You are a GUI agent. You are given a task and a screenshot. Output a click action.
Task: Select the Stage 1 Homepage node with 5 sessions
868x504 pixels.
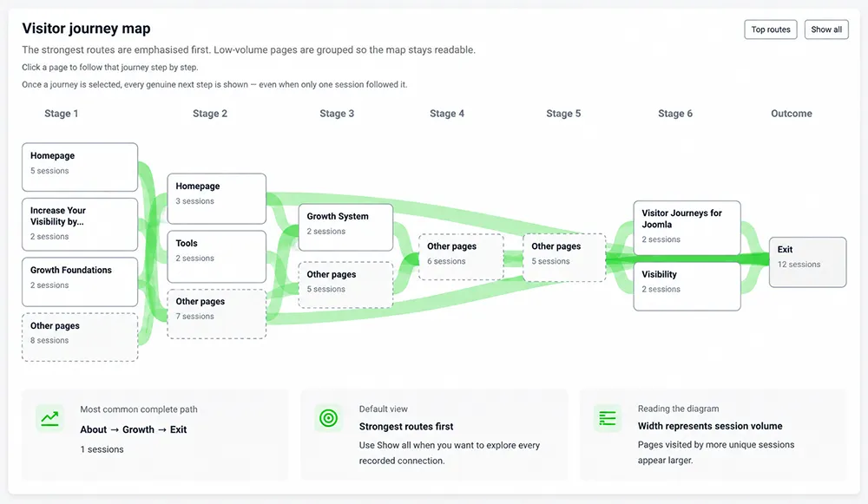pos(80,167)
